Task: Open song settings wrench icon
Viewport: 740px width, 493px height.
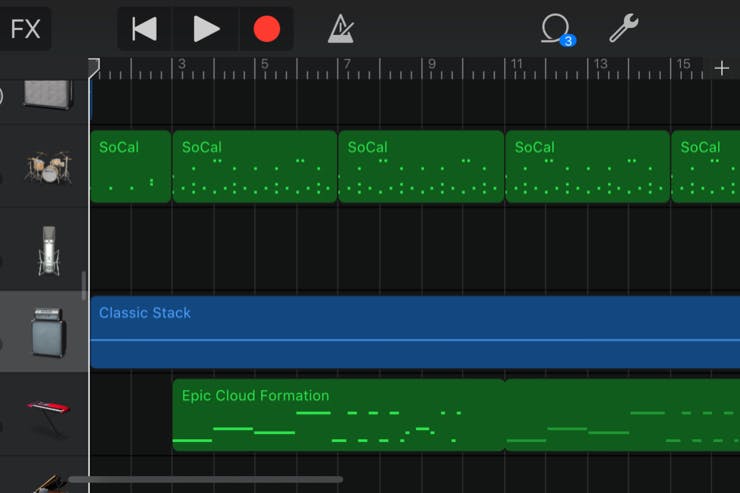Action: (x=624, y=29)
